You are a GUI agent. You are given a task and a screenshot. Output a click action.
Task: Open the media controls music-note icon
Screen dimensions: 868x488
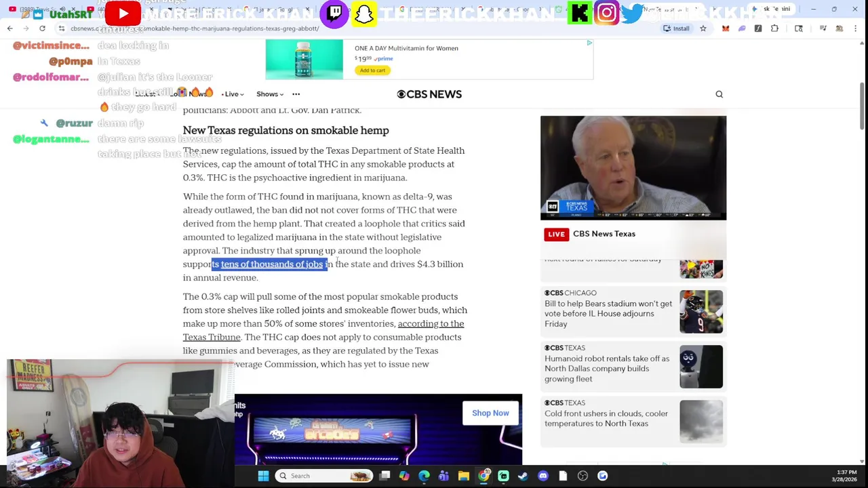click(823, 28)
